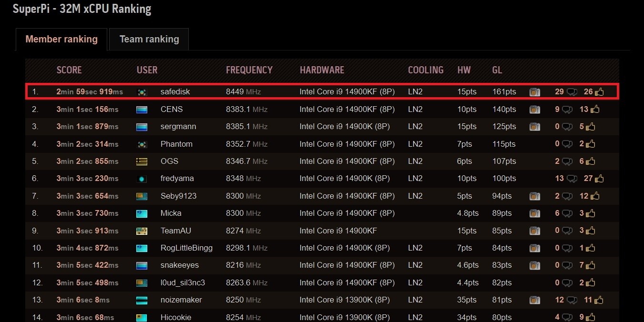Click the SuperPi - 32M xCPU Ranking heading
The image size is (644, 322).
(82, 9)
